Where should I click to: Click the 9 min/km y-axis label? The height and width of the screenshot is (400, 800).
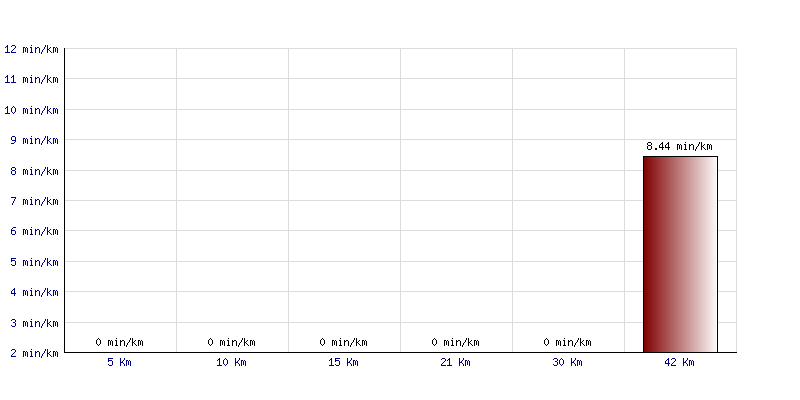tap(35, 140)
